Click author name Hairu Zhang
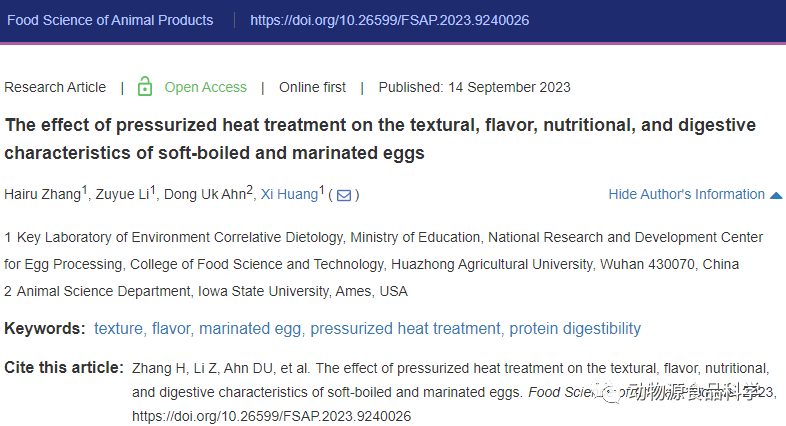This screenshot has width=786, height=426. 43,194
